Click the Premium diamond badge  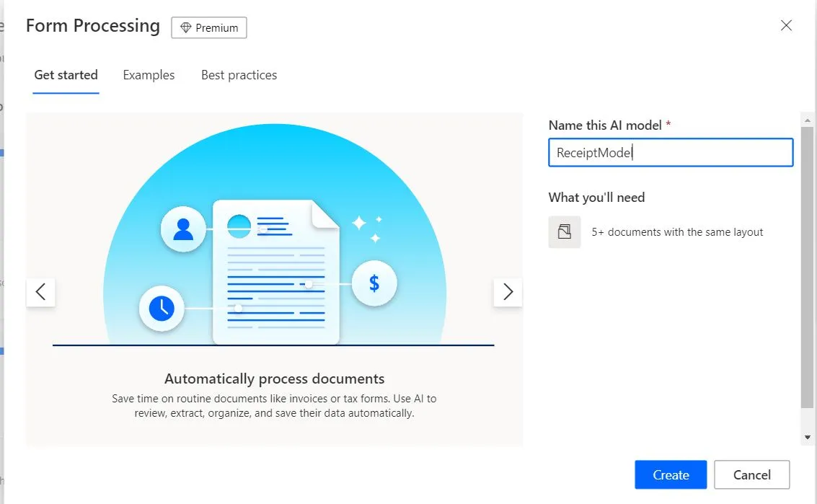(x=209, y=27)
